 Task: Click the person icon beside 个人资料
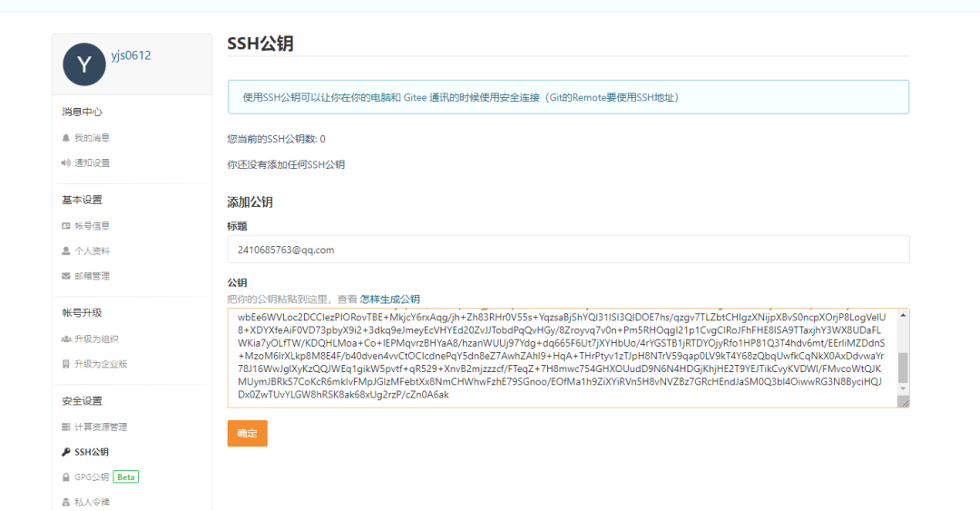pos(65,251)
